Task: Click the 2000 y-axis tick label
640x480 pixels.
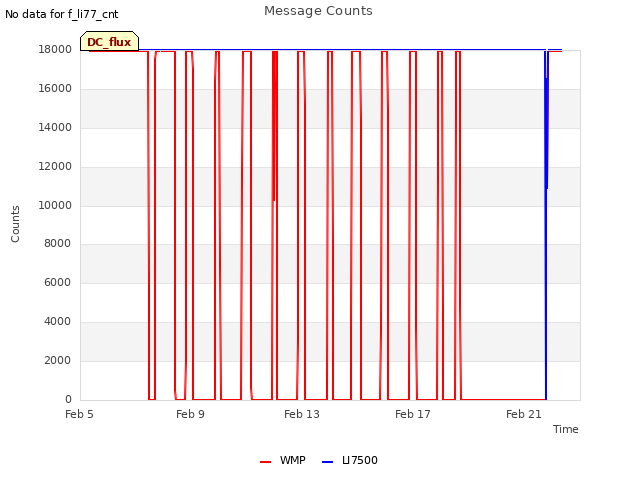Action: 57,360
